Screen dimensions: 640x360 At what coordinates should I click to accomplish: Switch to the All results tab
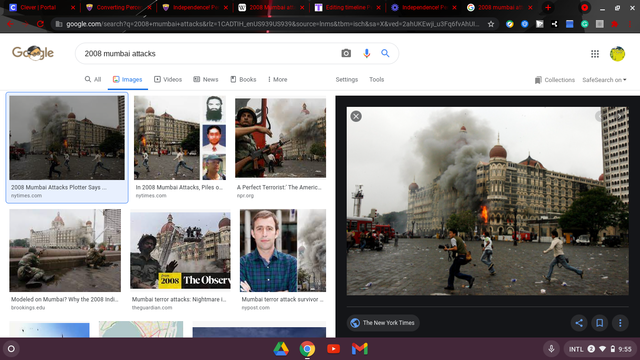[x=93, y=80]
